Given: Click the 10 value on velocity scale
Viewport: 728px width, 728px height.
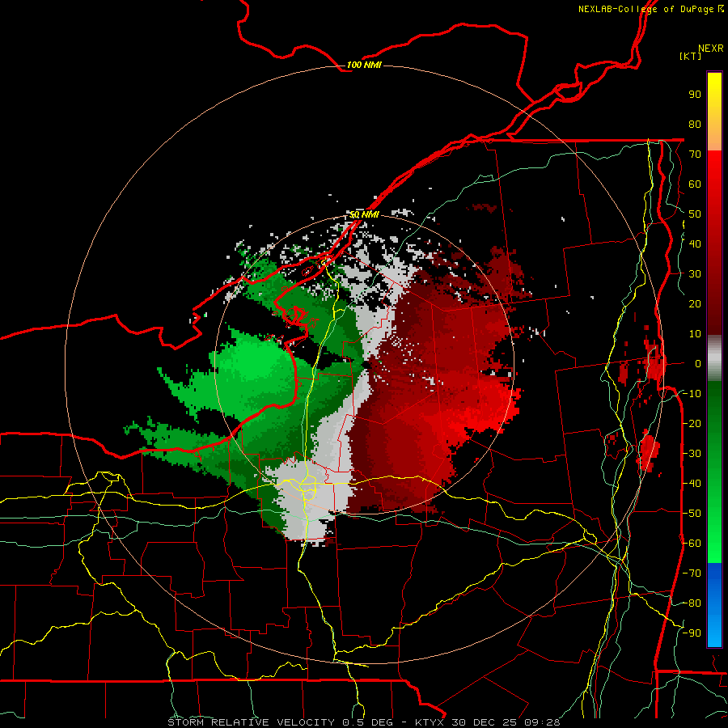Looking at the screenshot, I should (x=695, y=334).
